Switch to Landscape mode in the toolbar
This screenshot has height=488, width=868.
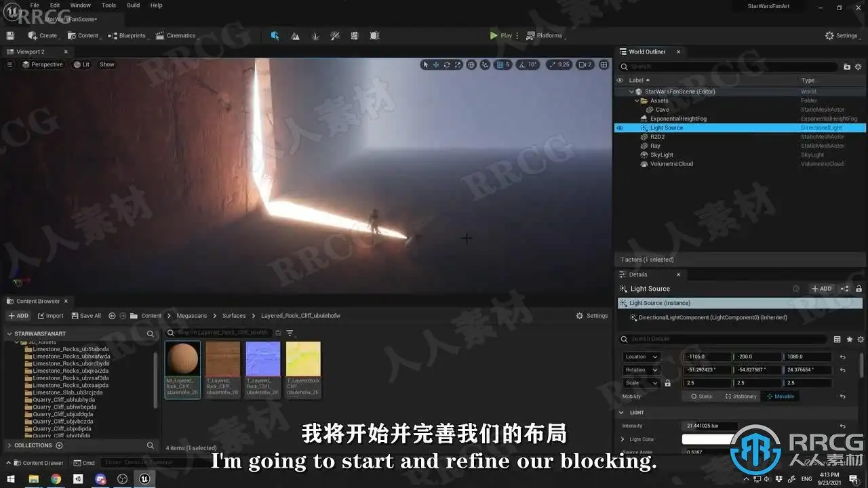pos(296,35)
